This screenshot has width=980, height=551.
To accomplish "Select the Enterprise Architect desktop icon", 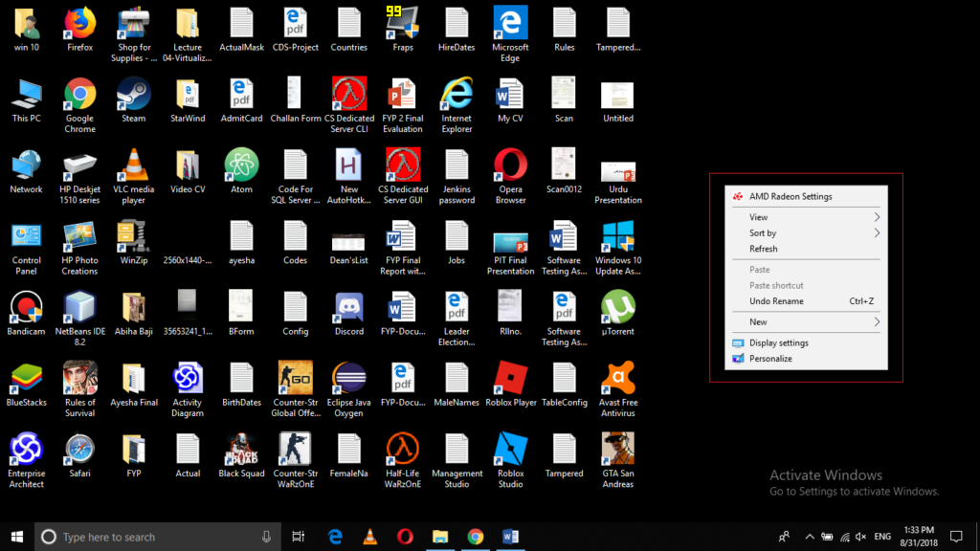I will [x=26, y=460].
